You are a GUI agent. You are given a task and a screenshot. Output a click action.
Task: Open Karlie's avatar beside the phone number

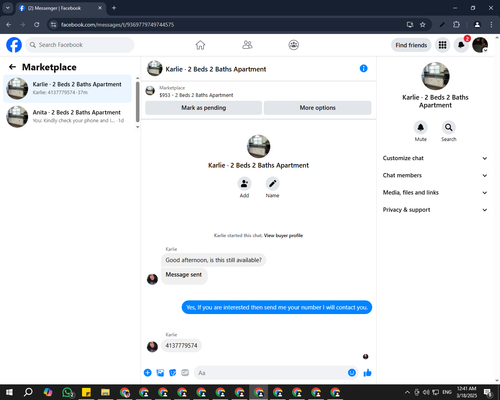pos(152,347)
